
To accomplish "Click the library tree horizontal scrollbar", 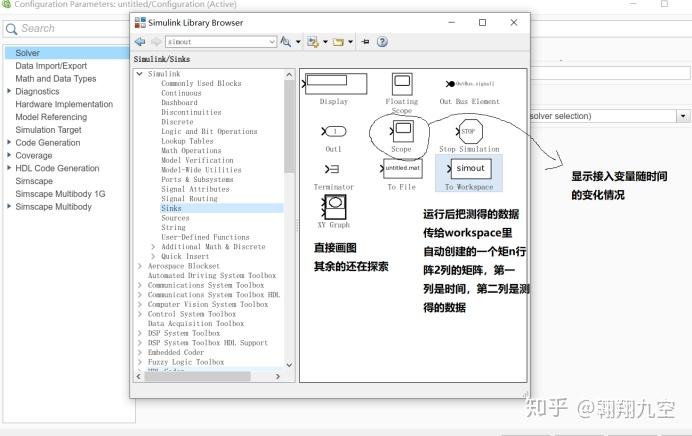I will click(198, 376).
